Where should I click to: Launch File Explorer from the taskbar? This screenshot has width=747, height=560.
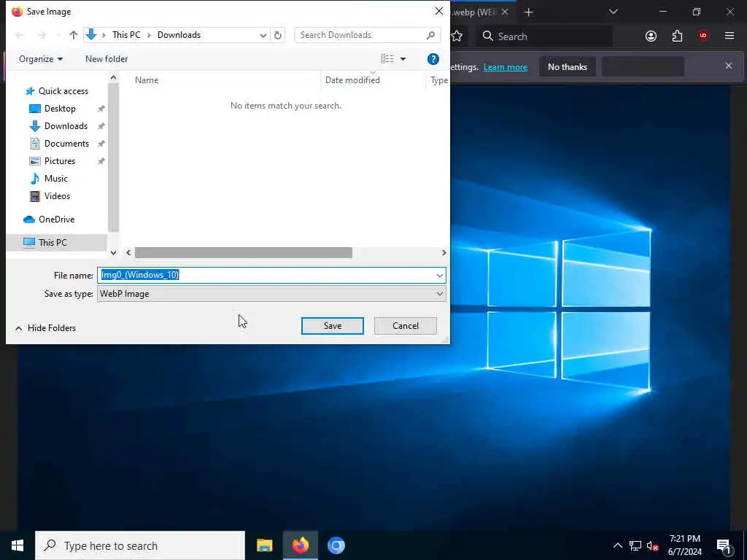coord(264,545)
